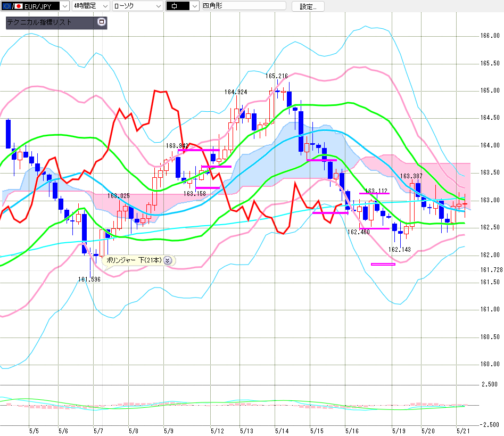Click the ボリンジャー 下(21本) tooltip label
Viewport: 504px width, 436px height.
134,260
